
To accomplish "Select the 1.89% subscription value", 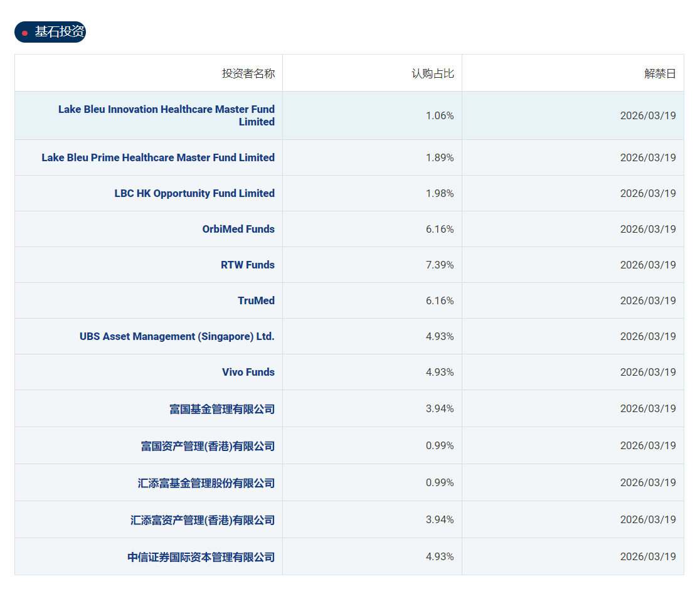I will (440, 157).
